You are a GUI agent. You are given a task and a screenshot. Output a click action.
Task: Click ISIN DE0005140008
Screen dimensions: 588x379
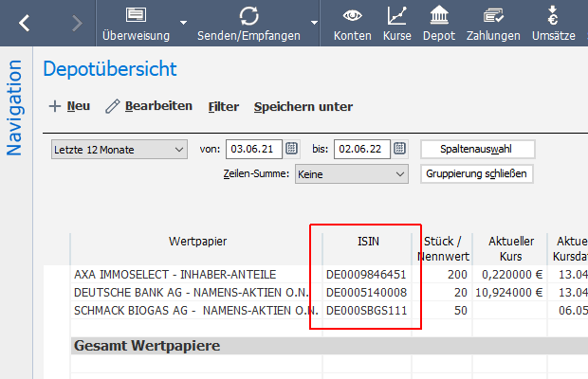(x=366, y=293)
